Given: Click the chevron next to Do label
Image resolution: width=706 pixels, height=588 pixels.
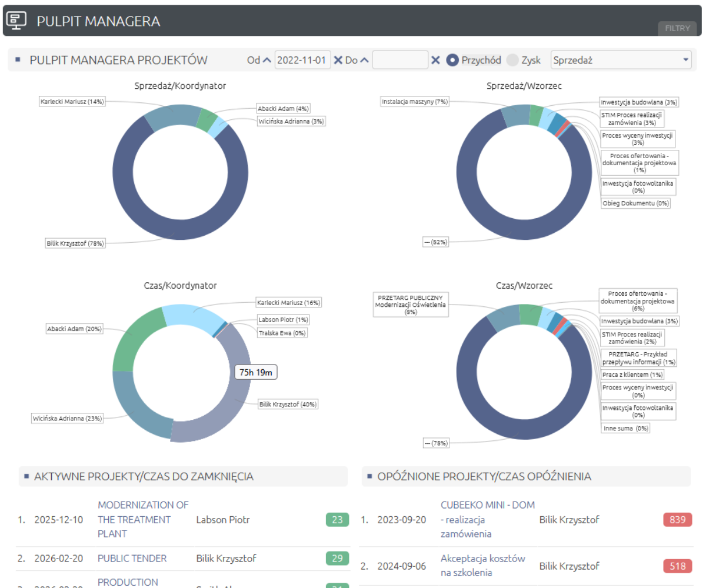Looking at the screenshot, I should [x=364, y=60].
